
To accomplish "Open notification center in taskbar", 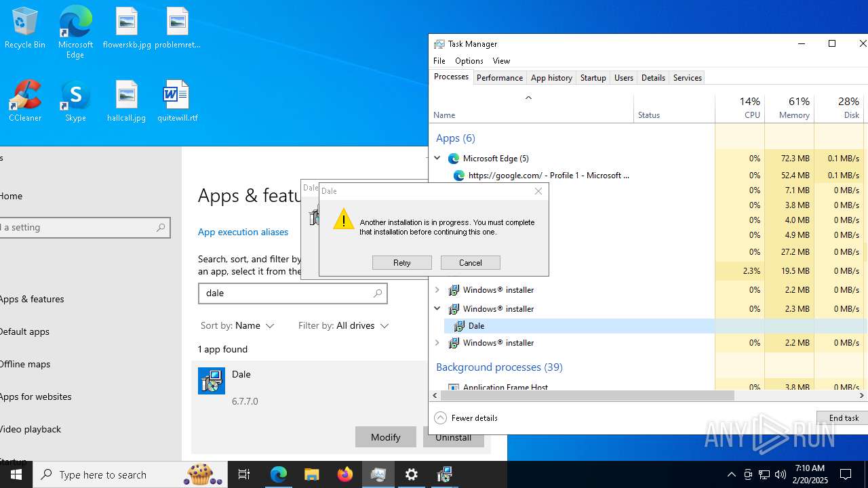I will (846, 474).
